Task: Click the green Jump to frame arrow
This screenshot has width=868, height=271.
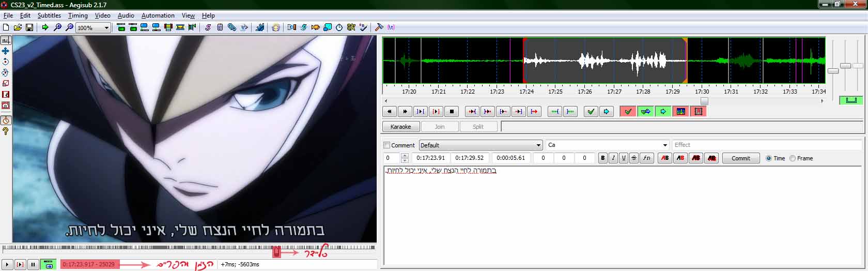Action: tap(45, 27)
